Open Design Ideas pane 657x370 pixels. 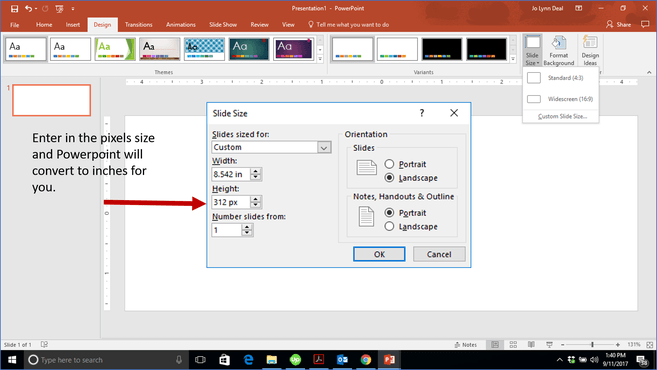click(590, 51)
